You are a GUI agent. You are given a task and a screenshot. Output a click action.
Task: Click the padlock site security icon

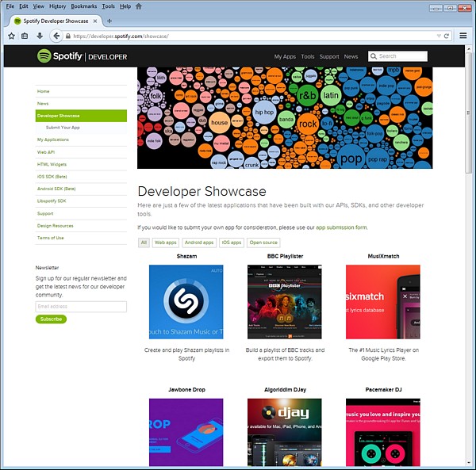pyautogui.click(x=68, y=36)
